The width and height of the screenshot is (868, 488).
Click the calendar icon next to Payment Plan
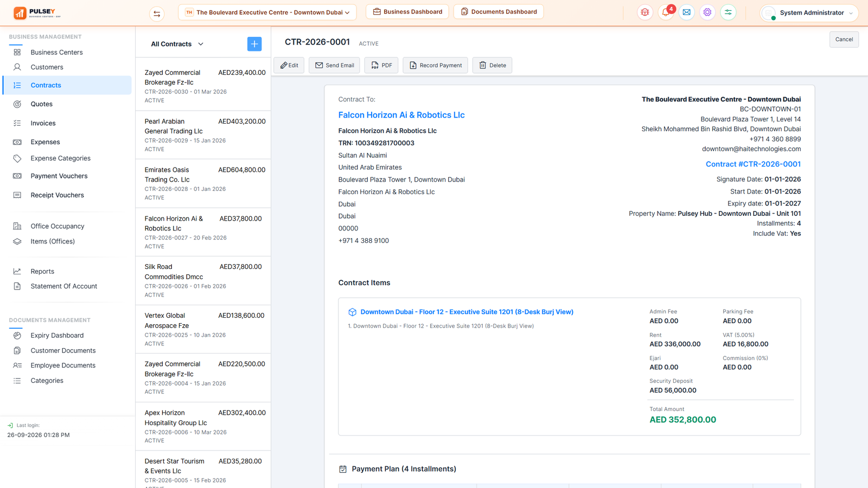tap(343, 469)
